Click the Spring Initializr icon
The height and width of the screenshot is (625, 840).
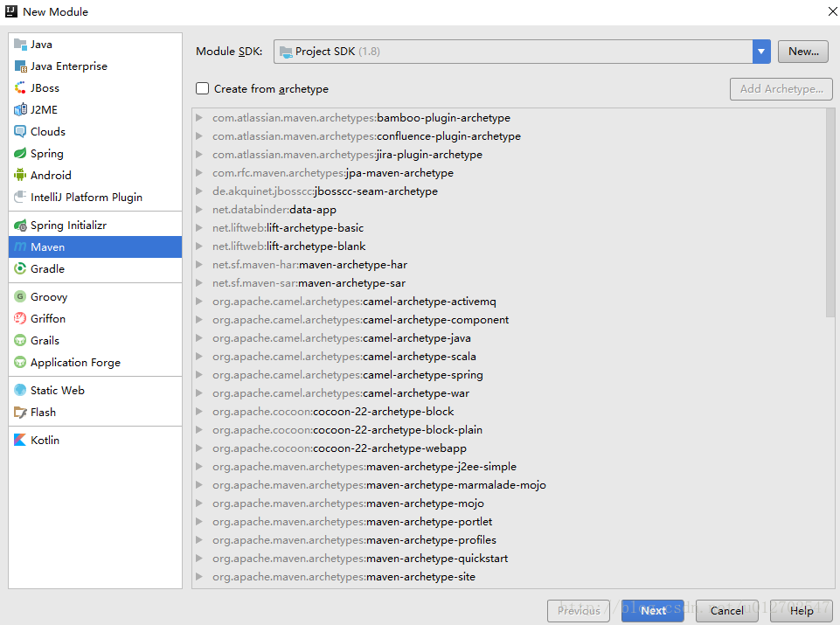pos(20,226)
